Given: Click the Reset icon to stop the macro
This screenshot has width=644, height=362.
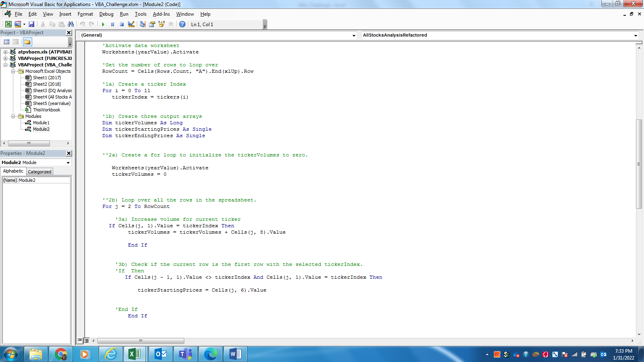Looking at the screenshot, I should pos(122,24).
